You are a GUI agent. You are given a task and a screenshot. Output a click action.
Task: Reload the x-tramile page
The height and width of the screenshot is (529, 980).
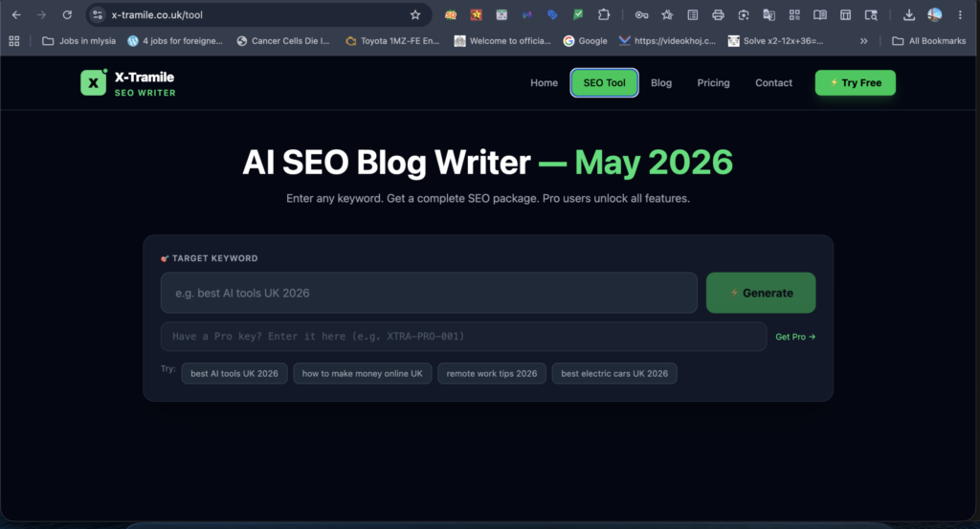pyautogui.click(x=67, y=15)
